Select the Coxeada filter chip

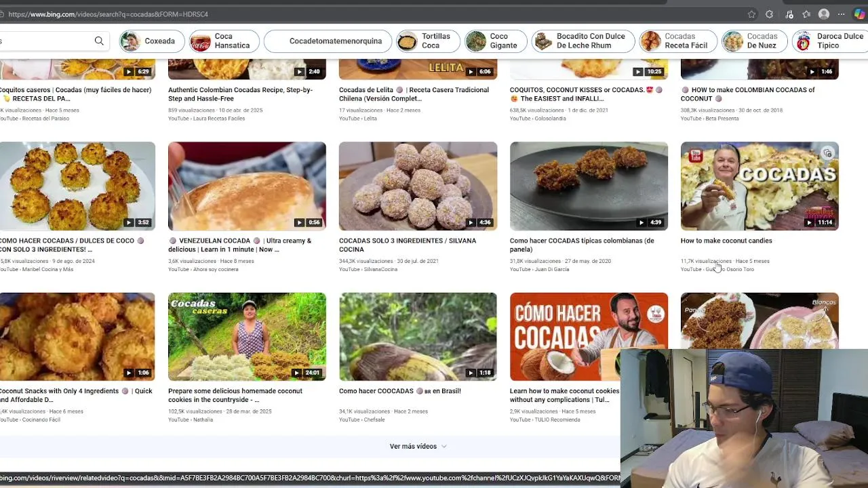pos(152,41)
